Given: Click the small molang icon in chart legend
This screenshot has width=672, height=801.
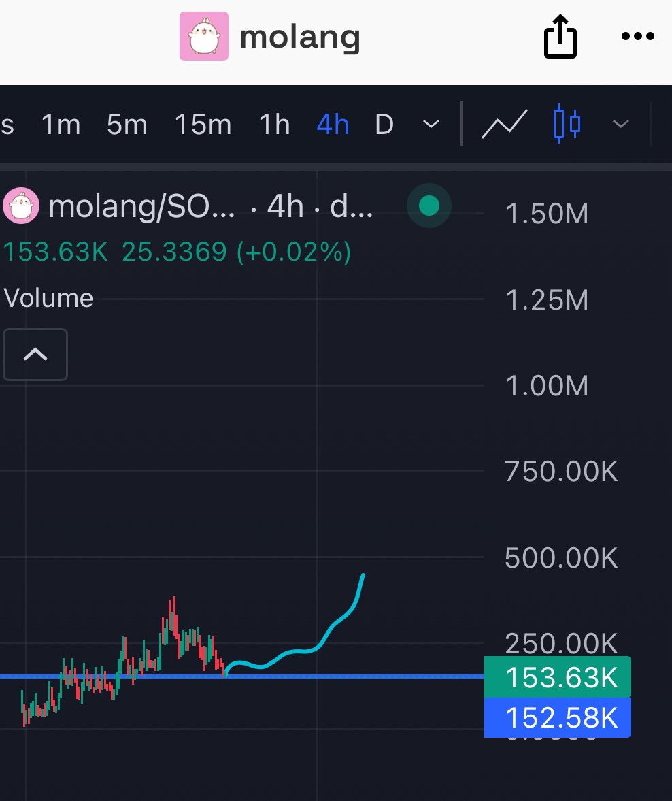Looking at the screenshot, I should 21,206.
